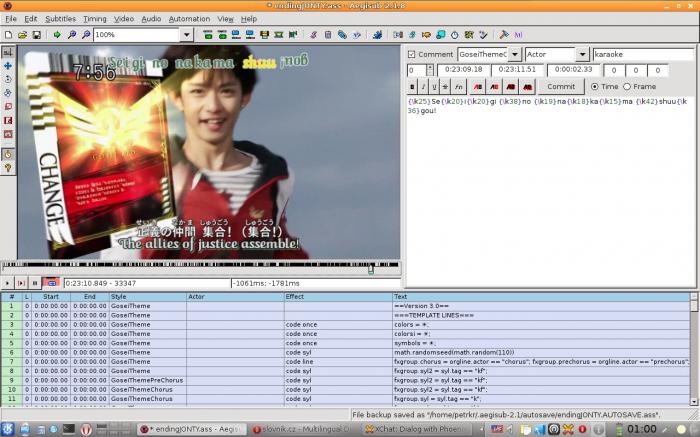The width and height of the screenshot is (700, 437).
Task: Click the Commit button
Action: pos(561,87)
